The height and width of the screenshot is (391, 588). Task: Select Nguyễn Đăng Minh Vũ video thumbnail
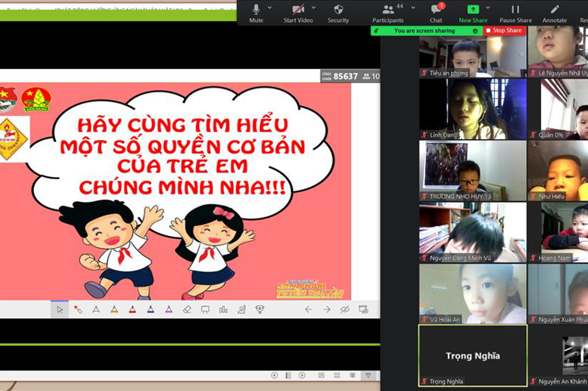coord(472,232)
